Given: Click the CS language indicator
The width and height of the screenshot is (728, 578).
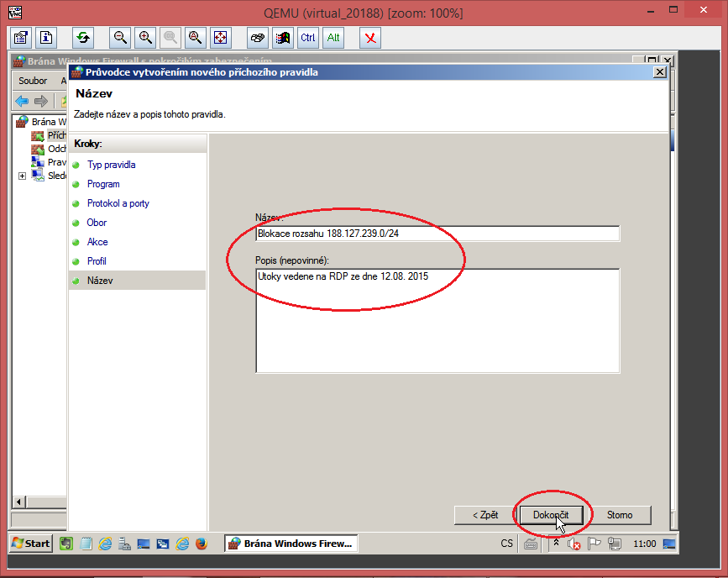Looking at the screenshot, I should pos(507,544).
